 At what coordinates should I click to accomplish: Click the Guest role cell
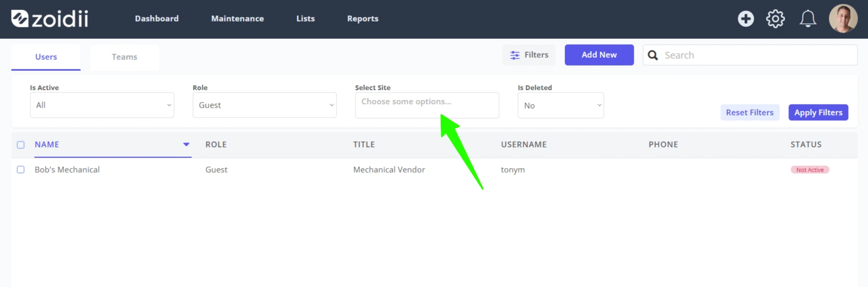(216, 169)
